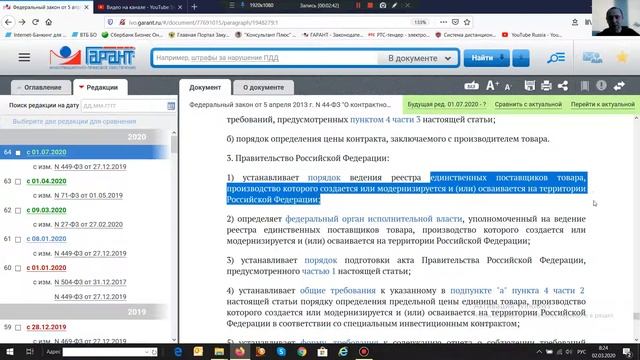Decrease font size with A- icon
This screenshot has height=360, width=640.
pyautogui.click(x=508, y=87)
